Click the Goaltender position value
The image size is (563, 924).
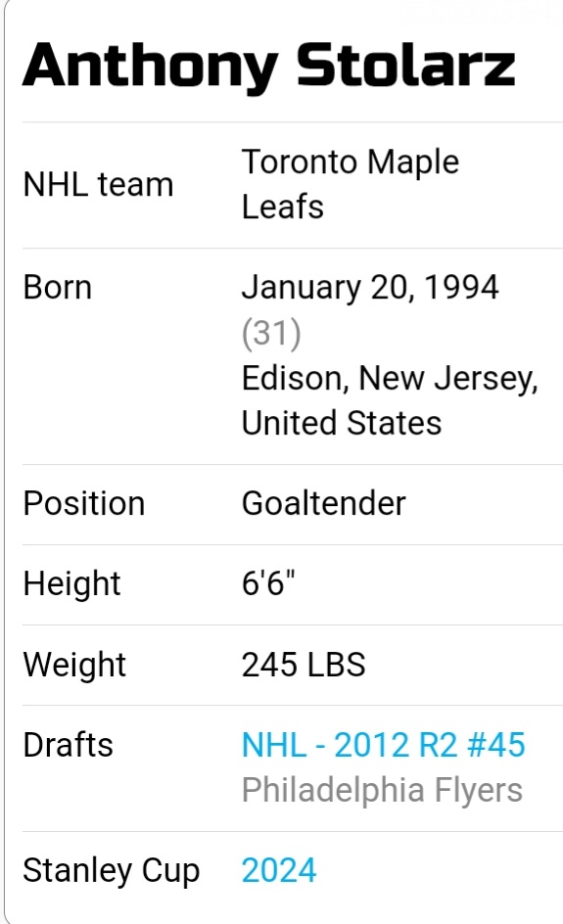pos(324,503)
